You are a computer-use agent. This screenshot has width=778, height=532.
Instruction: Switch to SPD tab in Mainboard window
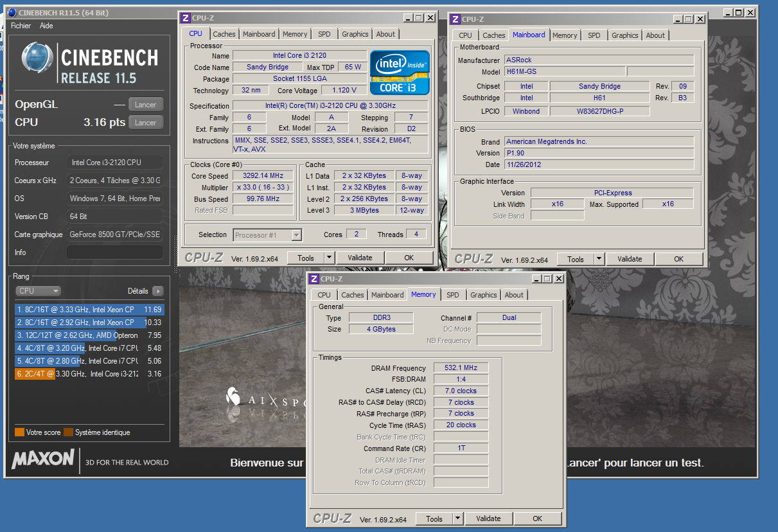click(x=594, y=35)
